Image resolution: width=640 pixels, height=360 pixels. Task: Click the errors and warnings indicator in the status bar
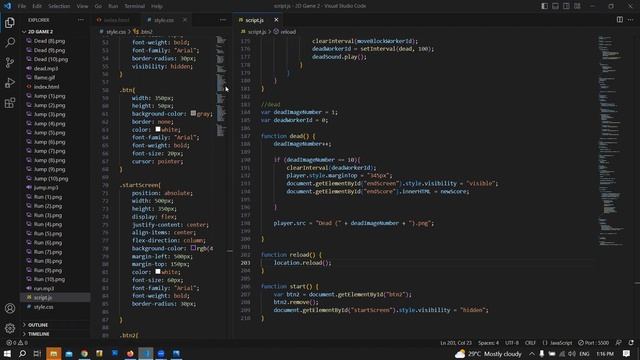tap(17, 343)
